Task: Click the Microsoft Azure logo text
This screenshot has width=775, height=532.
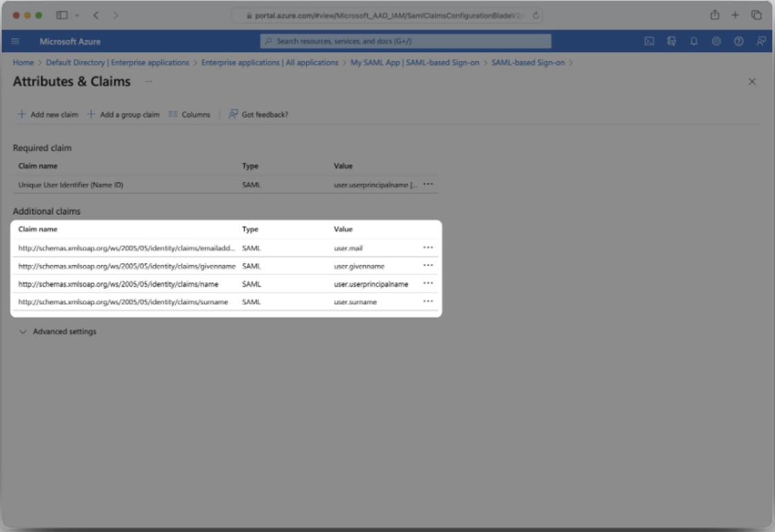Action: (70, 42)
